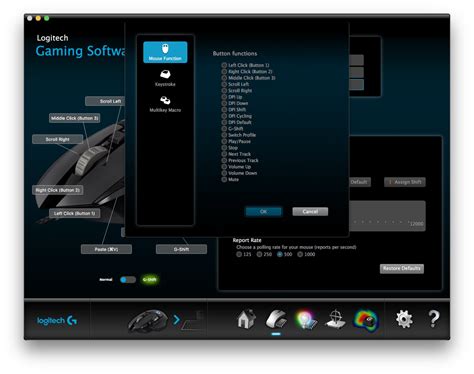Select Middle Click (Button 3) in Button functions
The height and width of the screenshot is (374, 474).
pyautogui.click(x=224, y=78)
